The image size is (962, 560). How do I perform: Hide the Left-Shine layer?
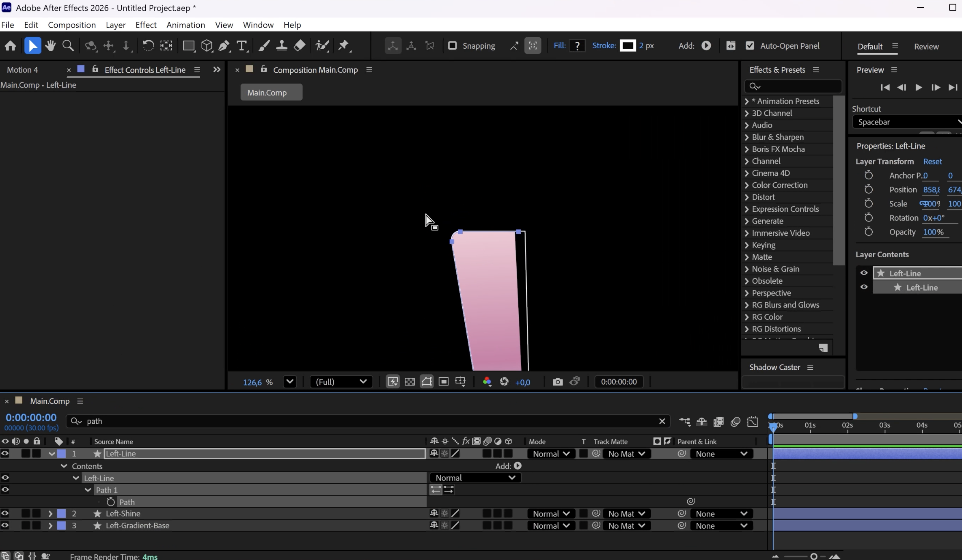[x=5, y=513]
